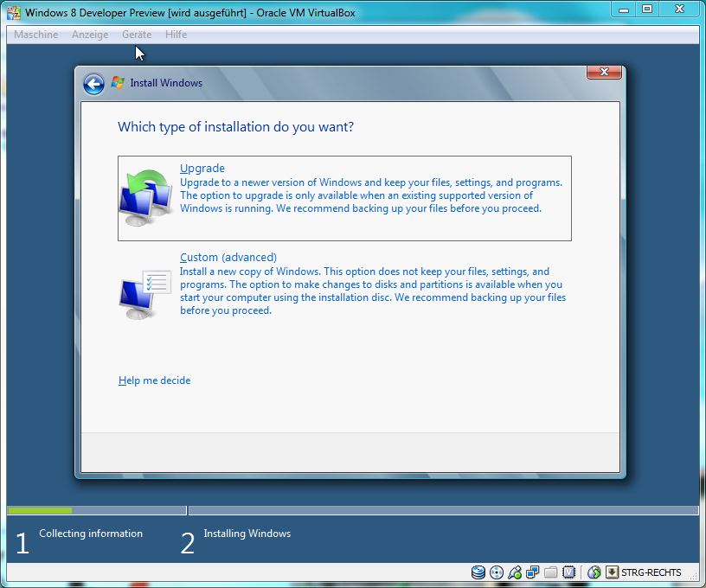Click the virtualization (V chip) status icon
Screen dimensions: 706x588
[569, 572]
